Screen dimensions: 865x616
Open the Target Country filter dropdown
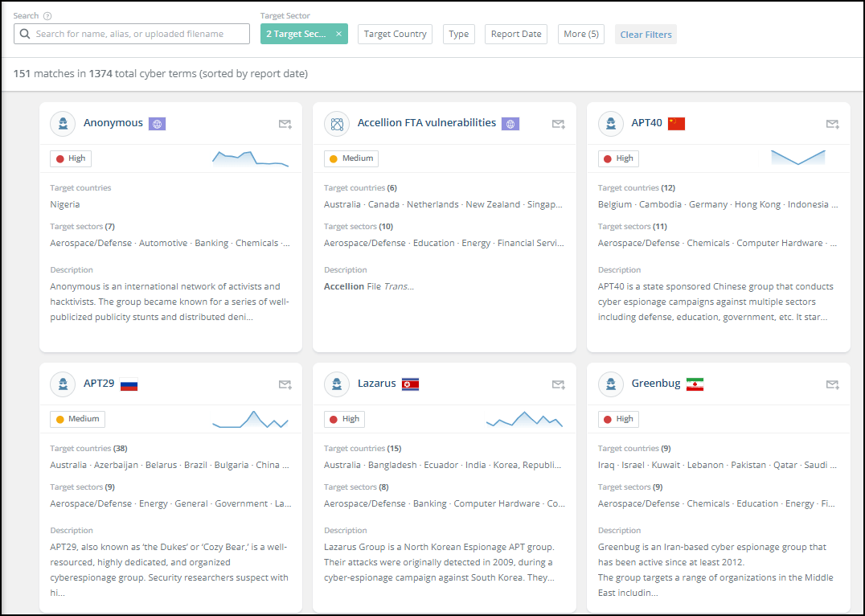(395, 35)
